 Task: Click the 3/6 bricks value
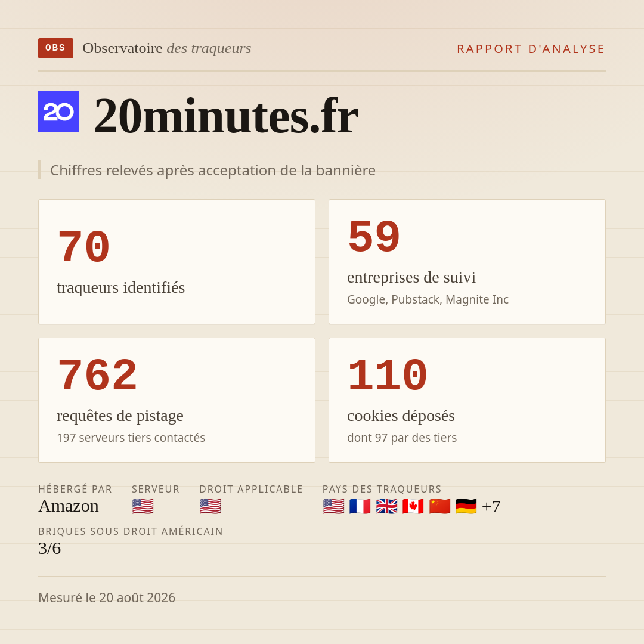coord(49,549)
